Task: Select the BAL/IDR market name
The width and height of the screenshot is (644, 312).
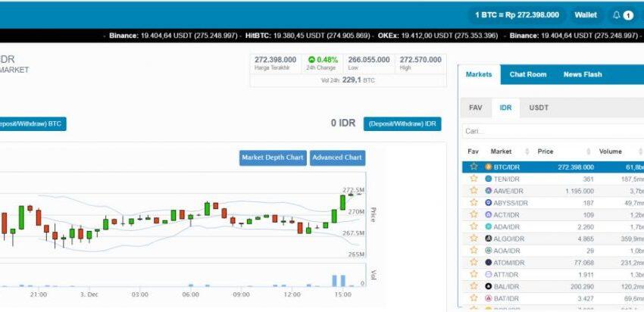Action: (506, 286)
